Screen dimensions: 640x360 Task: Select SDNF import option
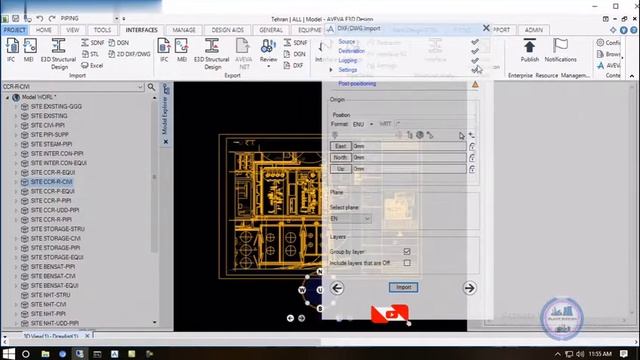(x=93, y=42)
